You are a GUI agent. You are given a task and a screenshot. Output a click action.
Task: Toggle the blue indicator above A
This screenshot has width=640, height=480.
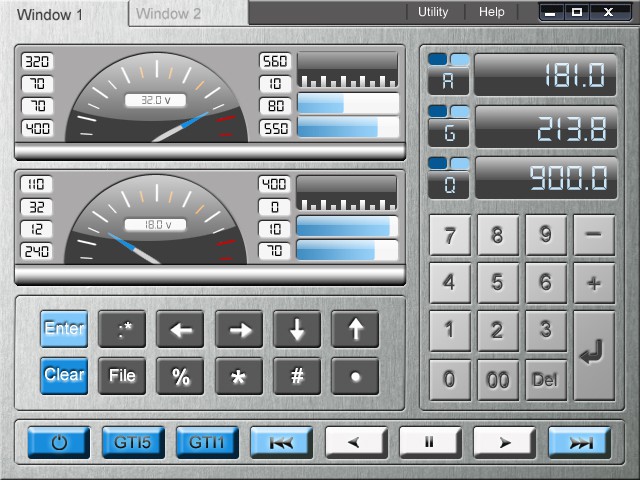coord(439,59)
